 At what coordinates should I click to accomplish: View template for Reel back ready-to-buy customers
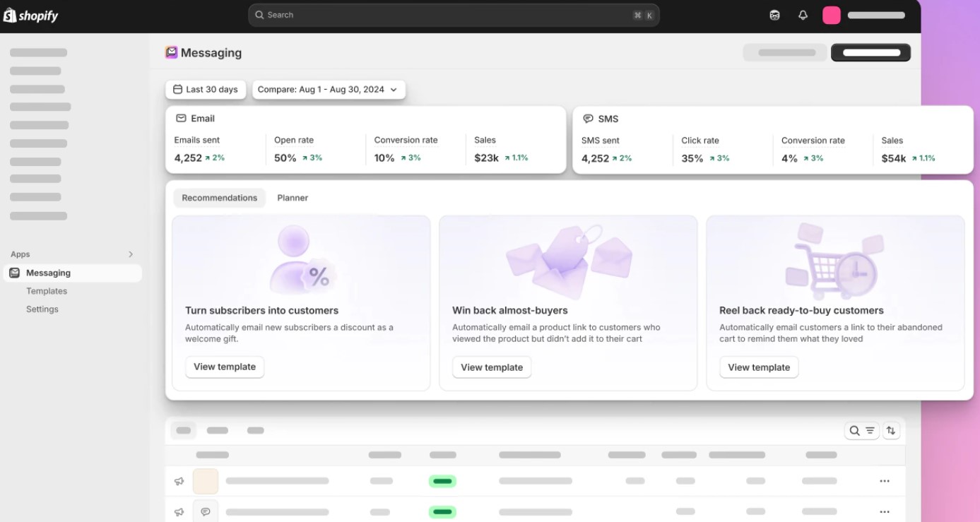pos(759,367)
